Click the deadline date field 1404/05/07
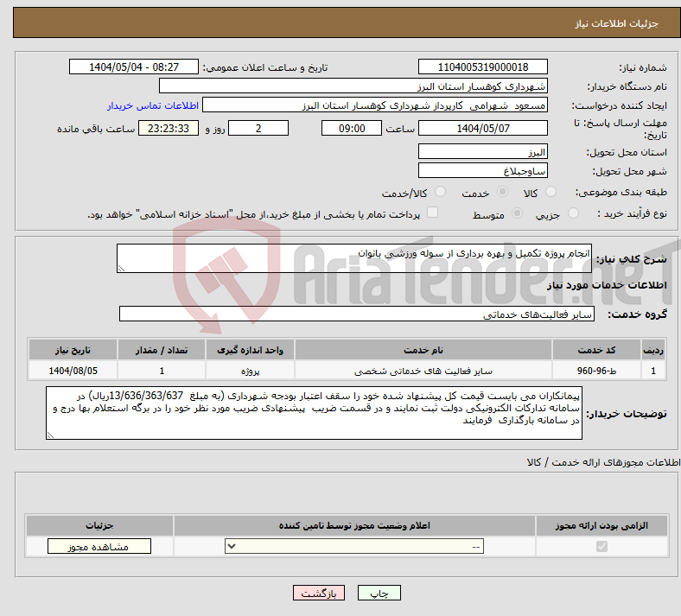The width and height of the screenshot is (681, 616). [482, 128]
